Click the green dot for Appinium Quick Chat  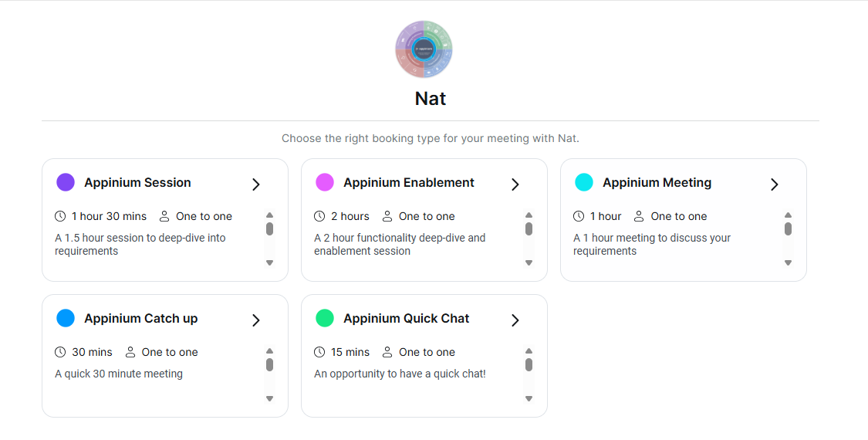point(325,318)
